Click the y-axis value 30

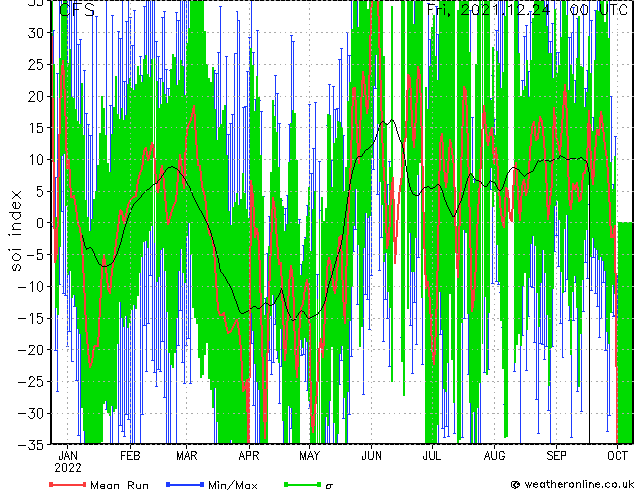36,33
